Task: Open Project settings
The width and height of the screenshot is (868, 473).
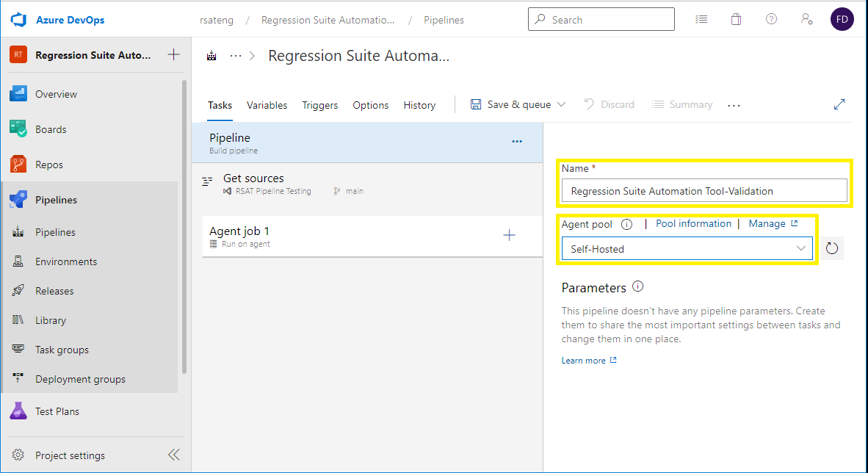Action: pos(70,455)
